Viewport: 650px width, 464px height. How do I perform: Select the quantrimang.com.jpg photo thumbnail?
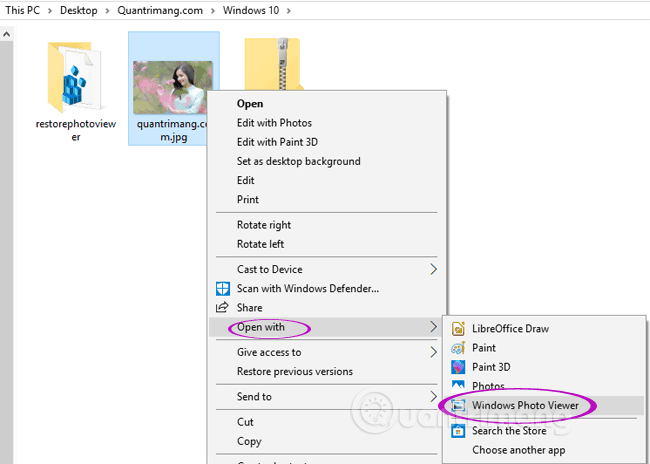pos(173,87)
